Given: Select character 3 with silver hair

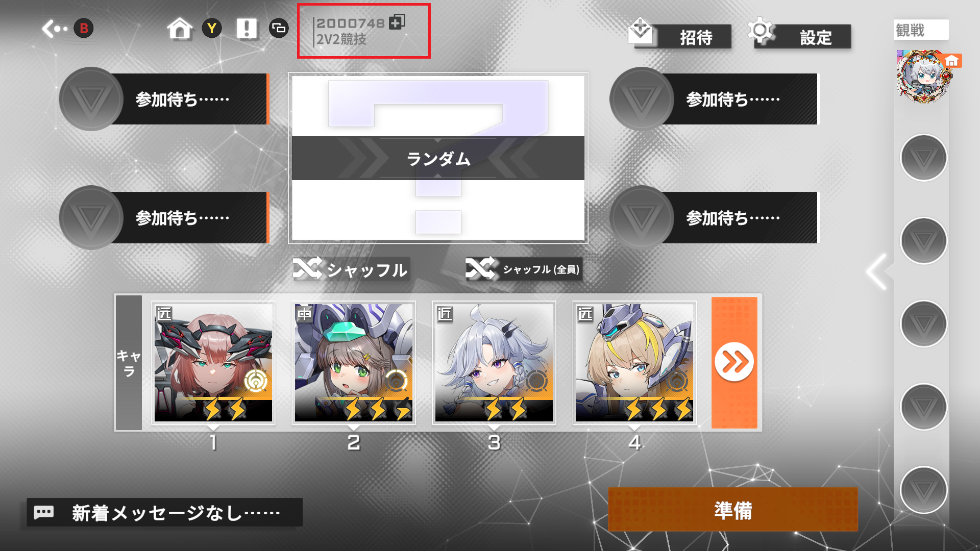Looking at the screenshot, I should [494, 363].
